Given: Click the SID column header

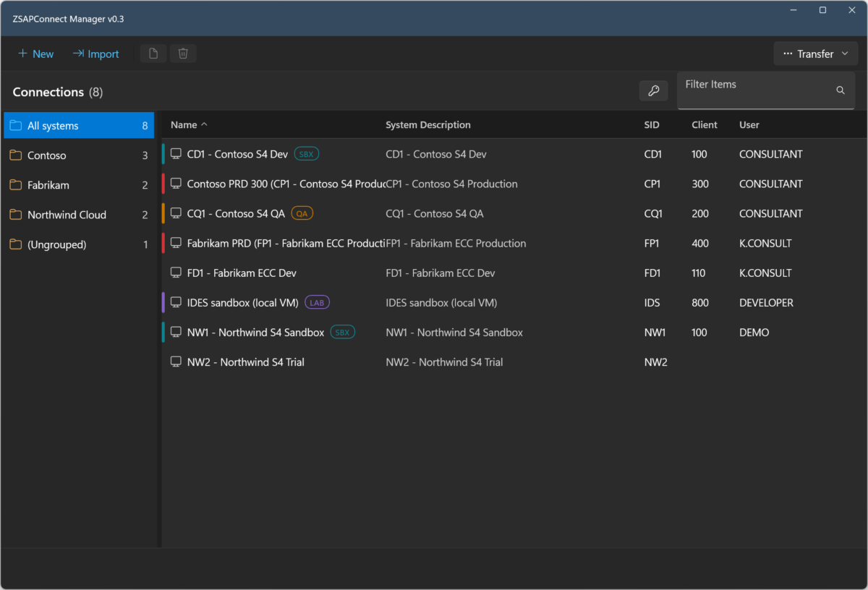Looking at the screenshot, I should click(652, 124).
